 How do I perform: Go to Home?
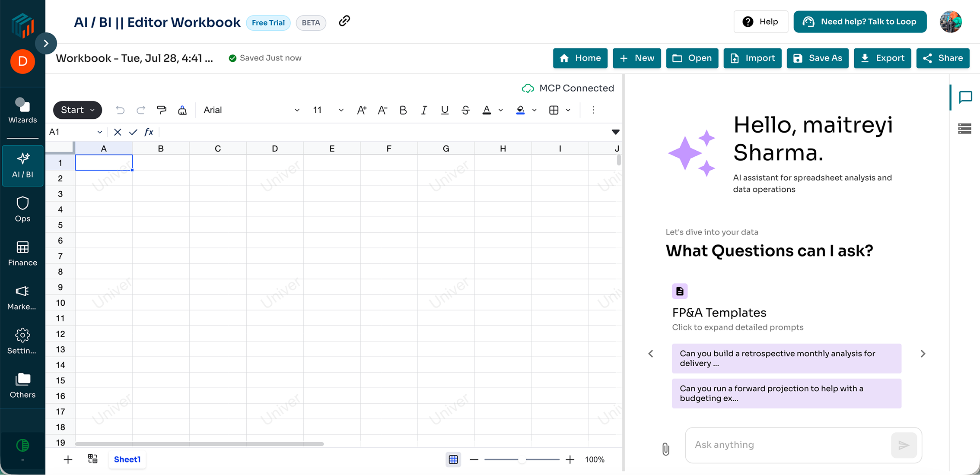click(580, 58)
